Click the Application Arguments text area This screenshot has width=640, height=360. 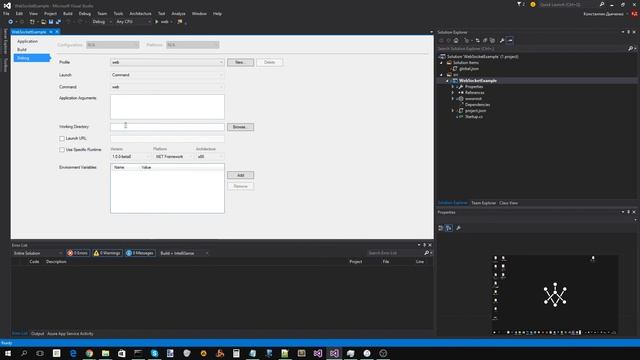coord(167,107)
